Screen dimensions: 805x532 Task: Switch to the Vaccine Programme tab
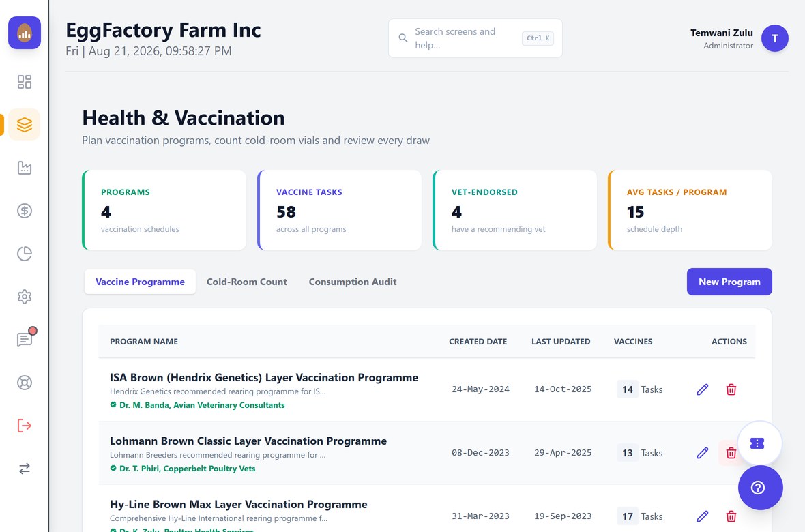tap(140, 282)
